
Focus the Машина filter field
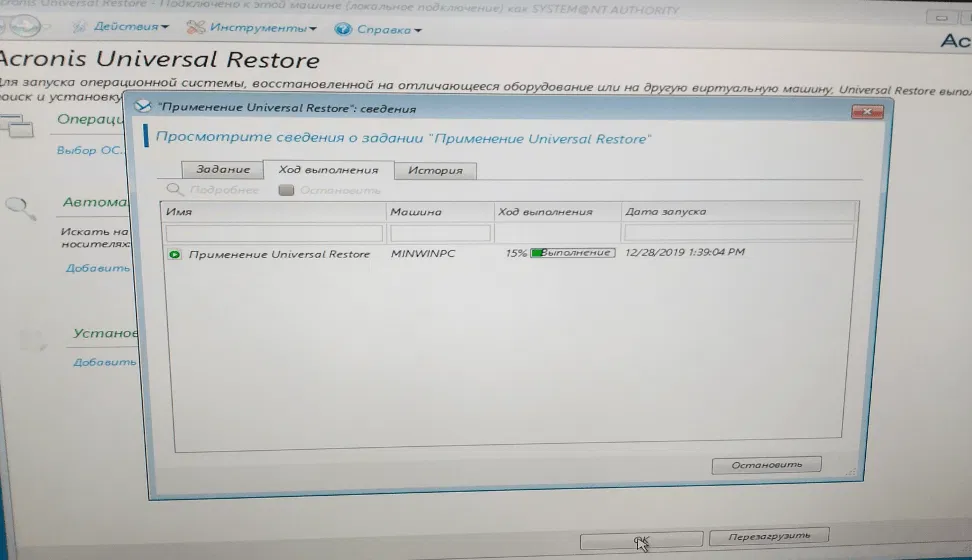pos(440,233)
